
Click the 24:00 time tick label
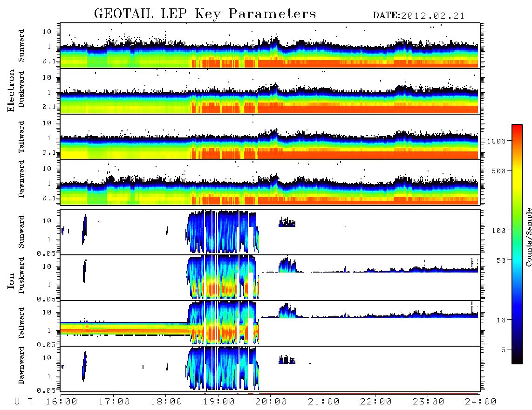coord(480,402)
